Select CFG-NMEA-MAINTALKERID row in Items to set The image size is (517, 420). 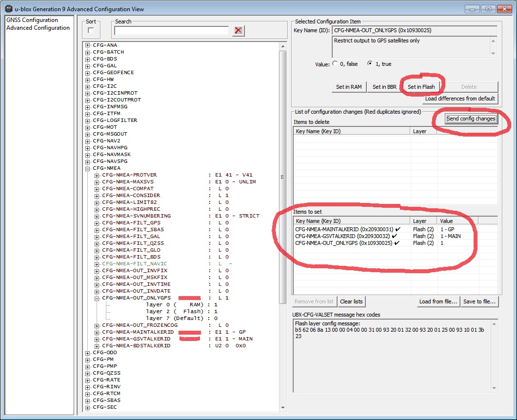coord(344,229)
